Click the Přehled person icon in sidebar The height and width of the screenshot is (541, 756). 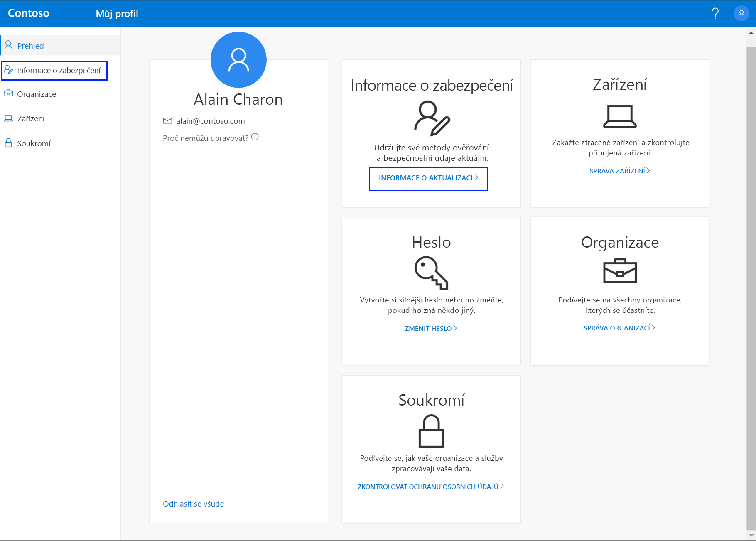click(x=8, y=45)
